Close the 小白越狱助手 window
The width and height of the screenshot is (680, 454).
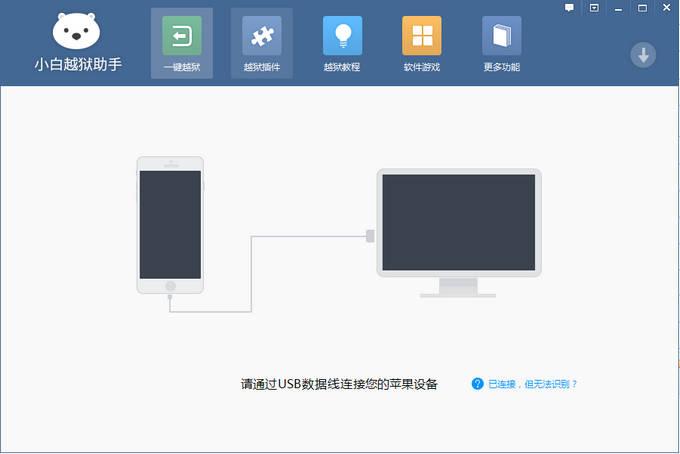coord(665,7)
